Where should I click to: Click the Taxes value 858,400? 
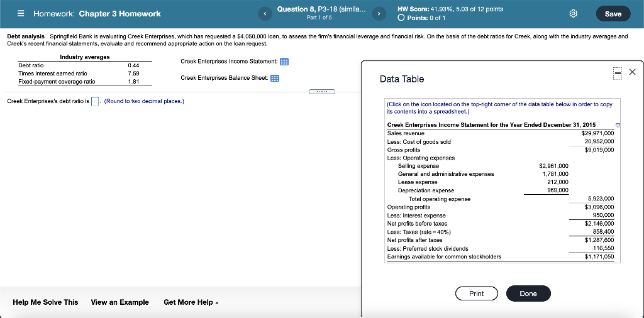(604, 232)
